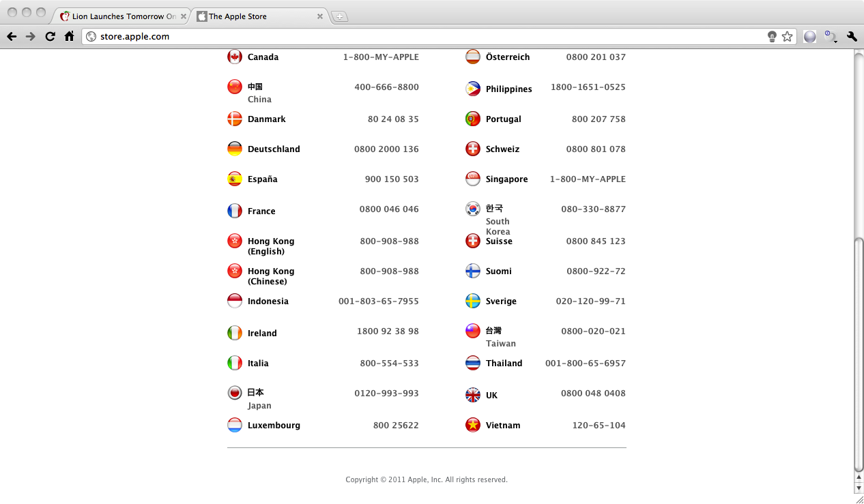Click the phone number 400-666-8800
864x504 pixels.
(x=386, y=87)
